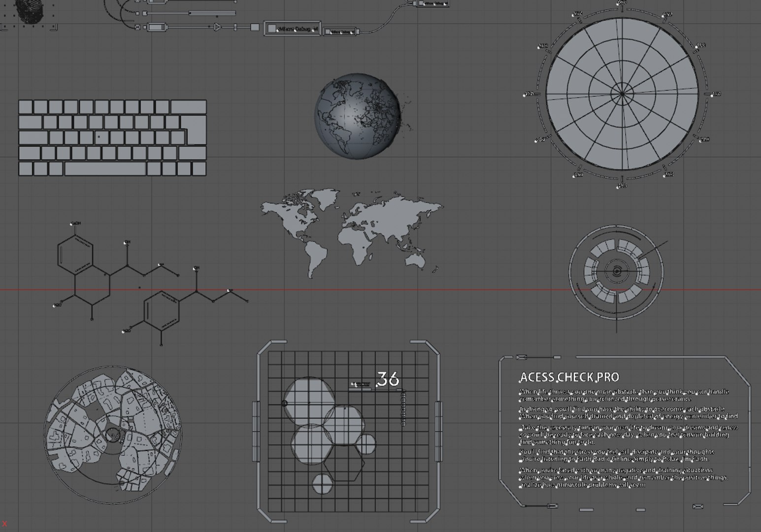Screen dimensions: 761x532
Task: Select the red X axis marker
Action: [x=5, y=524]
